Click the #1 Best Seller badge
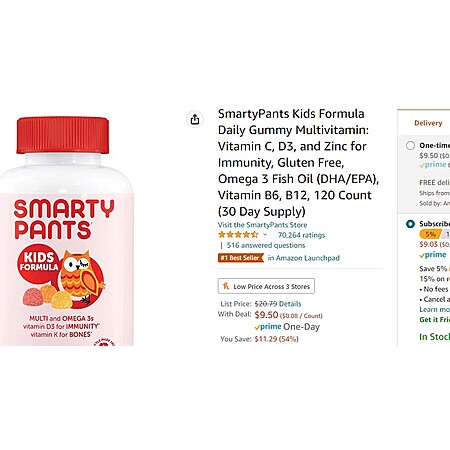Screen dimensions: 450x450 (x=241, y=258)
